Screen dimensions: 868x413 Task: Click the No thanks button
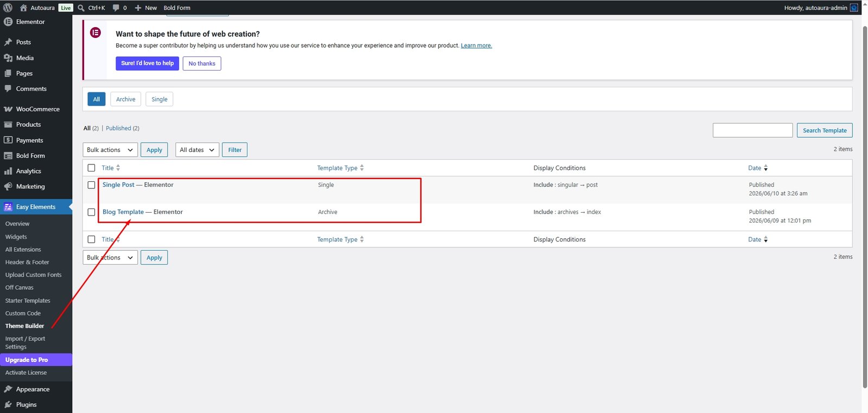click(202, 63)
